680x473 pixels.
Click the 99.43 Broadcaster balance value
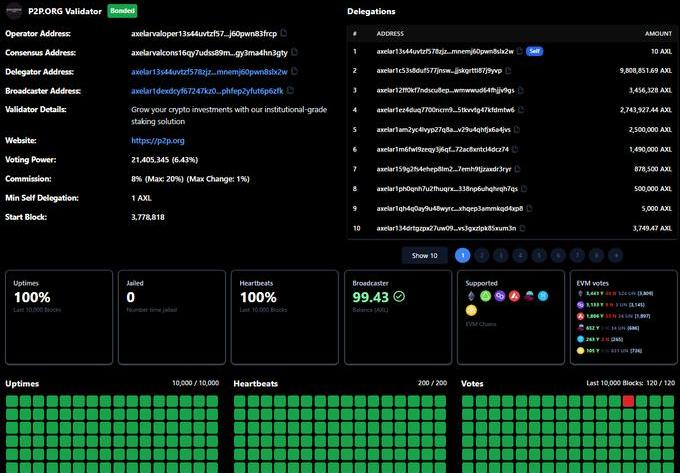(x=370, y=297)
